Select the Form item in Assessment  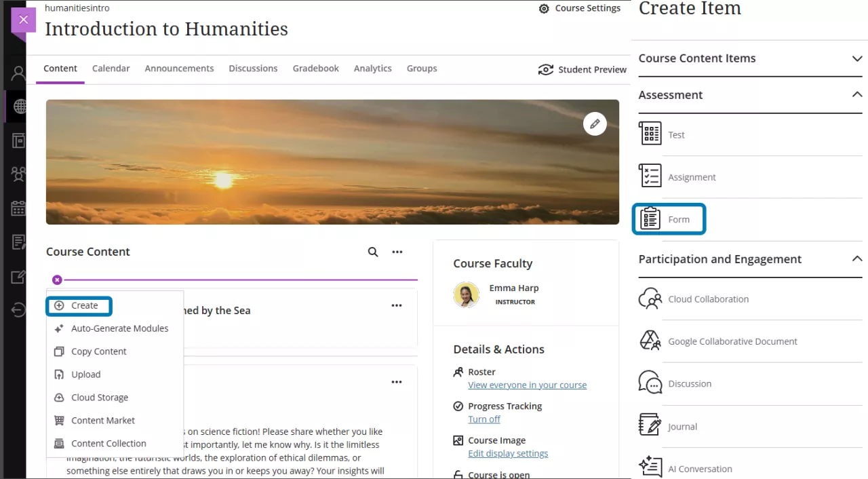(678, 219)
